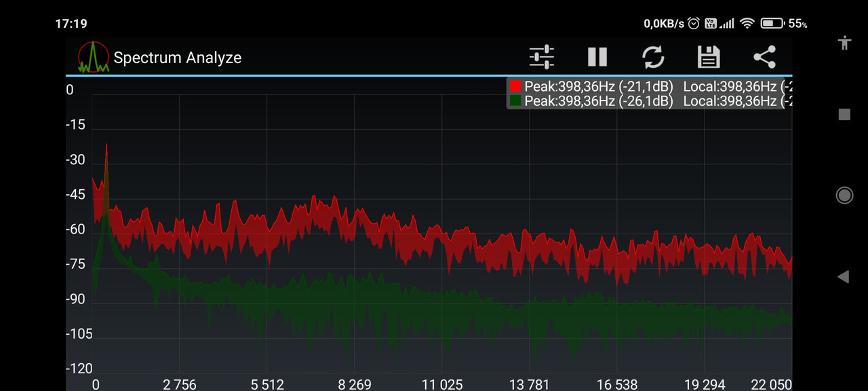Click the -60 dB axis label
Viewport: 868px width, 391px height.
(x=75, y=229)
